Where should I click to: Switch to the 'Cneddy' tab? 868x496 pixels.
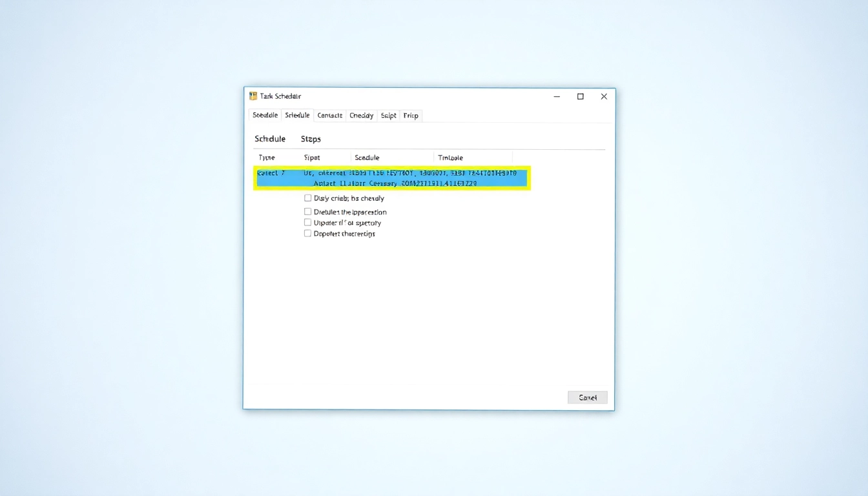click(361, 116)
